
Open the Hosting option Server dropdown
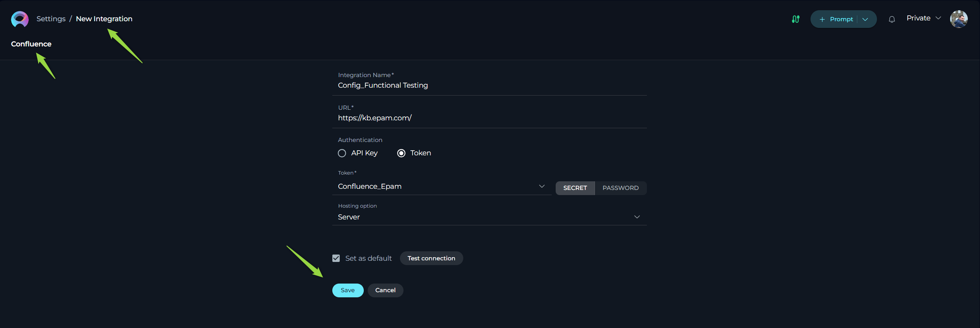pyautogui.click(x=489, y=217)
